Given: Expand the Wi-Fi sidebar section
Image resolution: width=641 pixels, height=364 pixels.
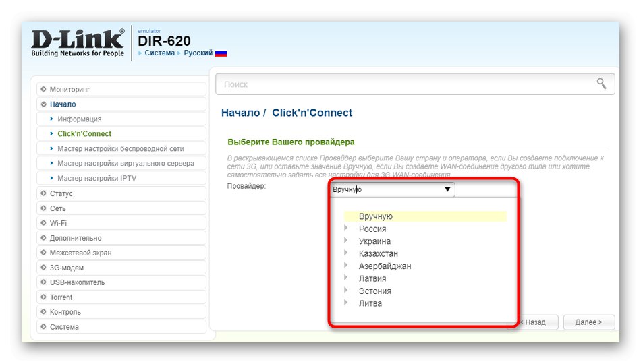Looking at the screenshot, I should [121, 223].
